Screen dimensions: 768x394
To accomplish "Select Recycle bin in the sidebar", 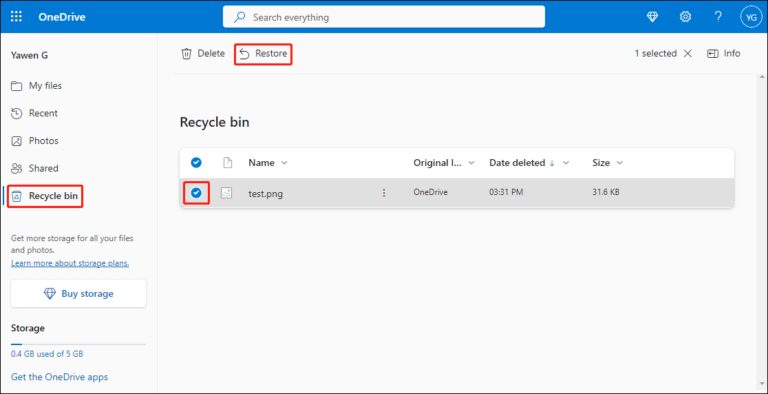I will pyautogui.click(x=45, y=196).
